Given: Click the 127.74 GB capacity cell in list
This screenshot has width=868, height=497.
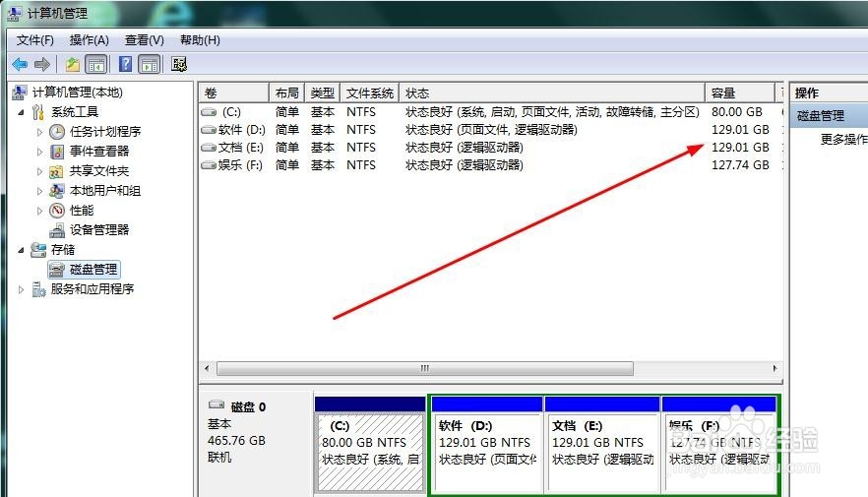Looking at the screenshot, I should coord(740,165).
